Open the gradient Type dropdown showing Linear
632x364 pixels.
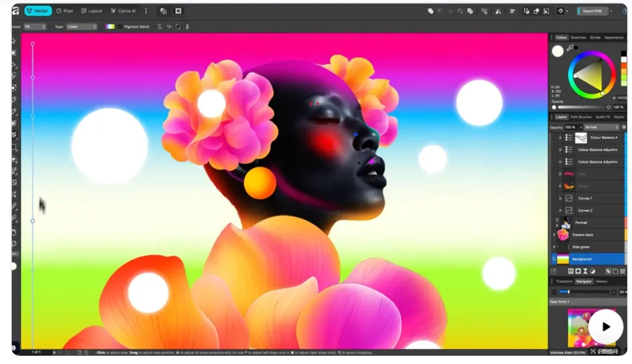point(82,27)
